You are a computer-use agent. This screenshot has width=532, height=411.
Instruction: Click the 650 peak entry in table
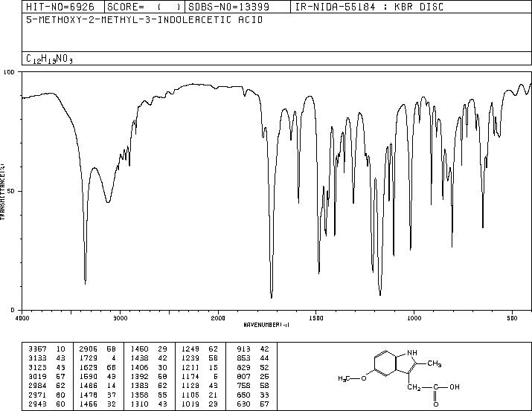253,395
